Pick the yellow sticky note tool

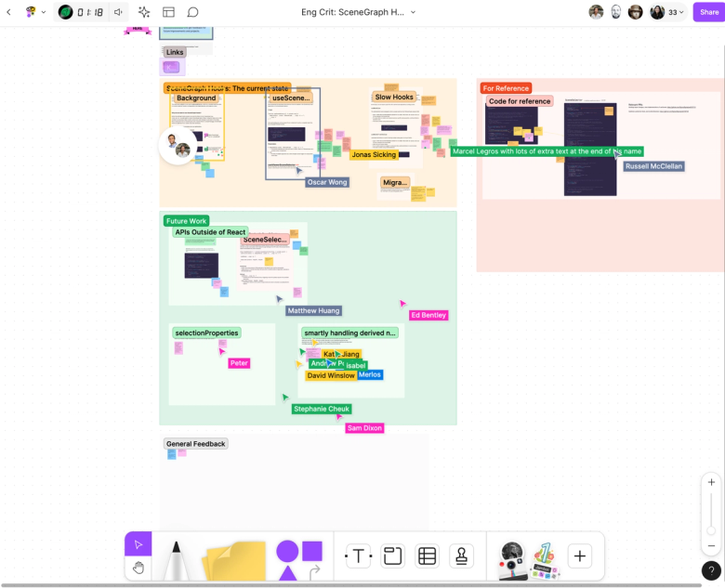pyautogui.click(x=234, y=560)
